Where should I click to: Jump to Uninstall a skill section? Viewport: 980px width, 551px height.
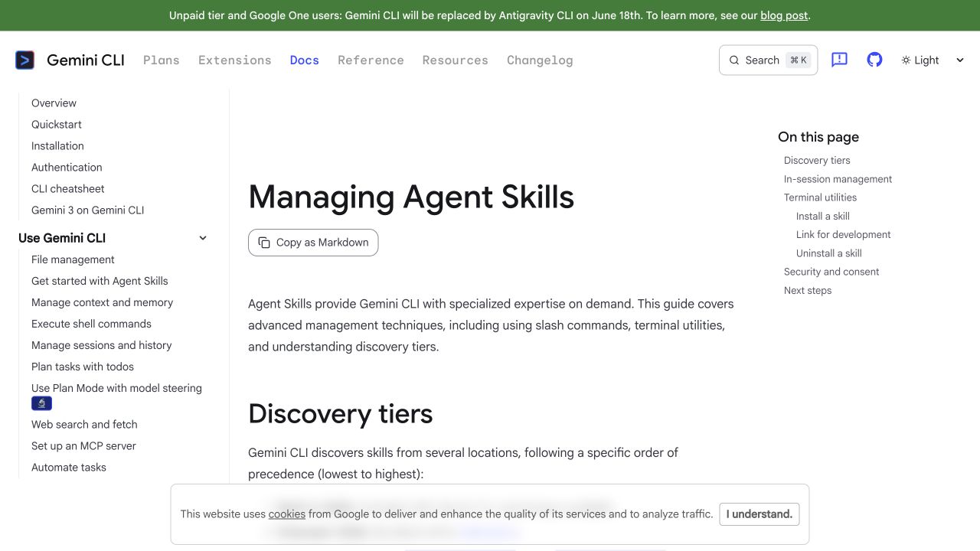(829, 253)
